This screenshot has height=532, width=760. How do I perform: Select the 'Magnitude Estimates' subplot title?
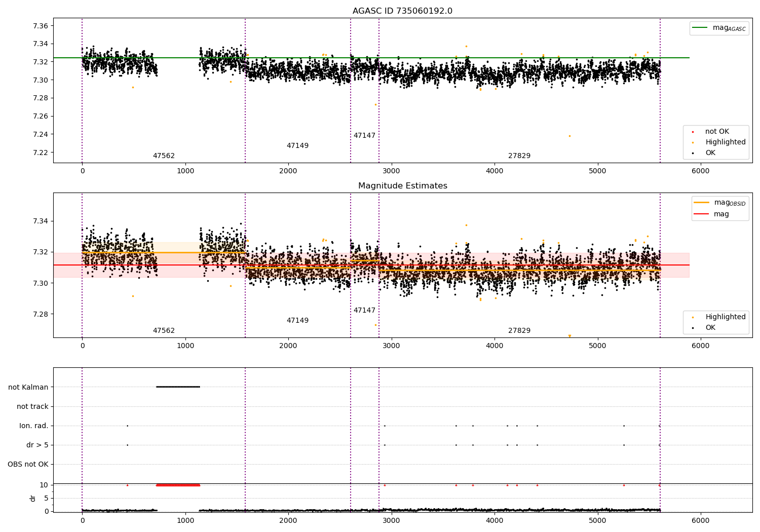click(x=402, y=186)
